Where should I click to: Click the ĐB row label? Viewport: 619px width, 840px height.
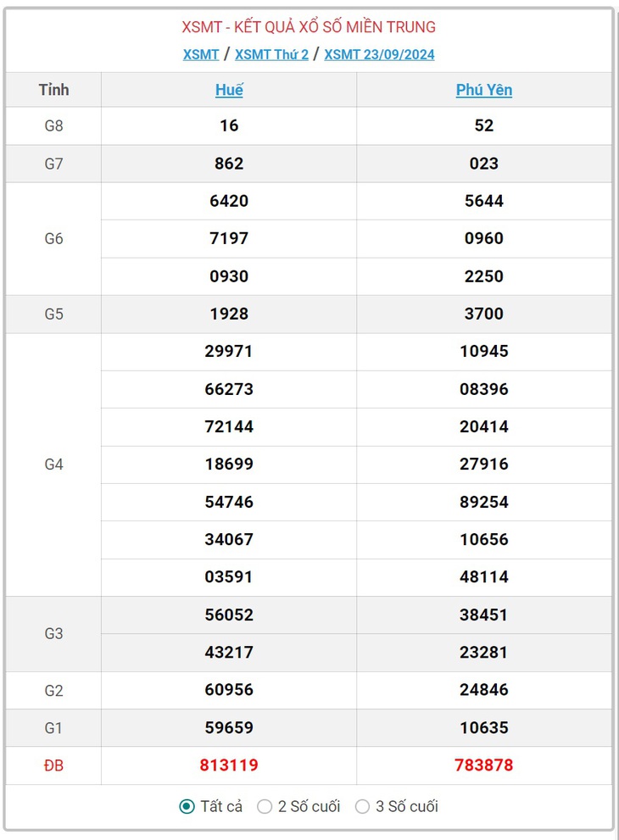(53, 765)
